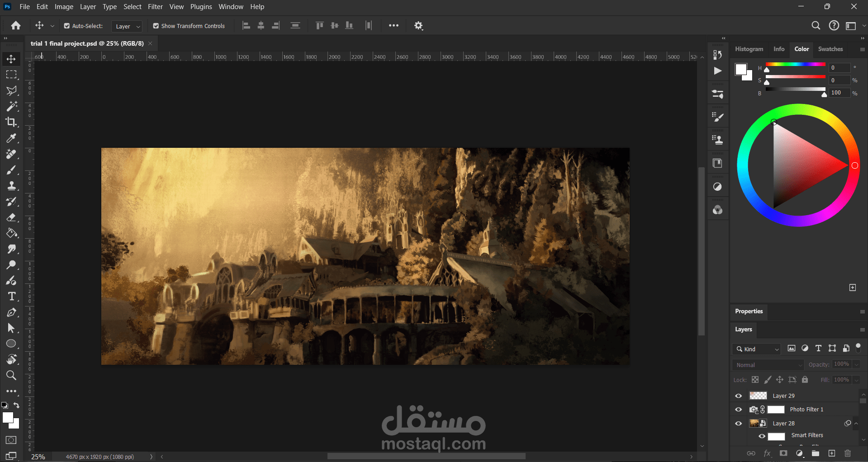This screenshot has height=462, width=868.
Task: Open the Clone Source panel icon
Action: (717, 140)
